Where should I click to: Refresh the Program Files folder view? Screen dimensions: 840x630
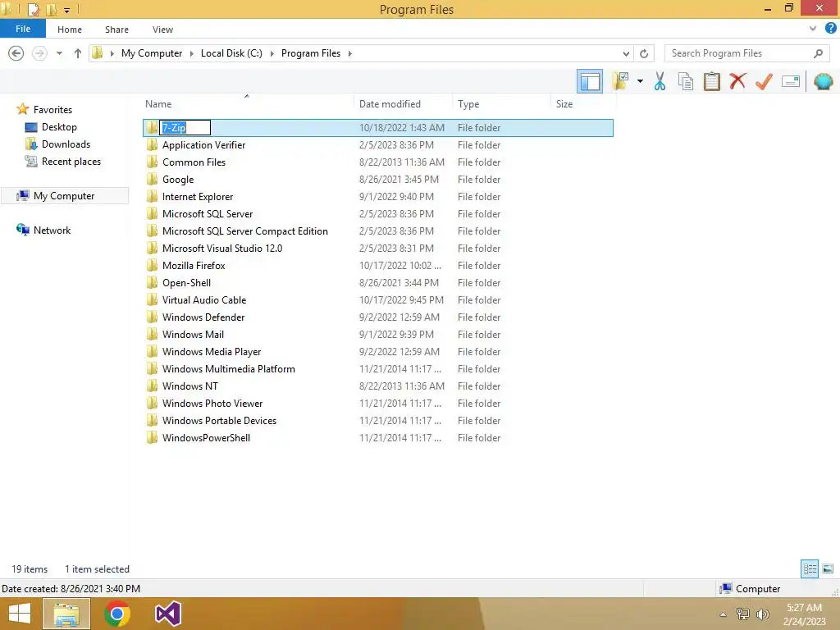pyautogui.click(x=644, y=53)
